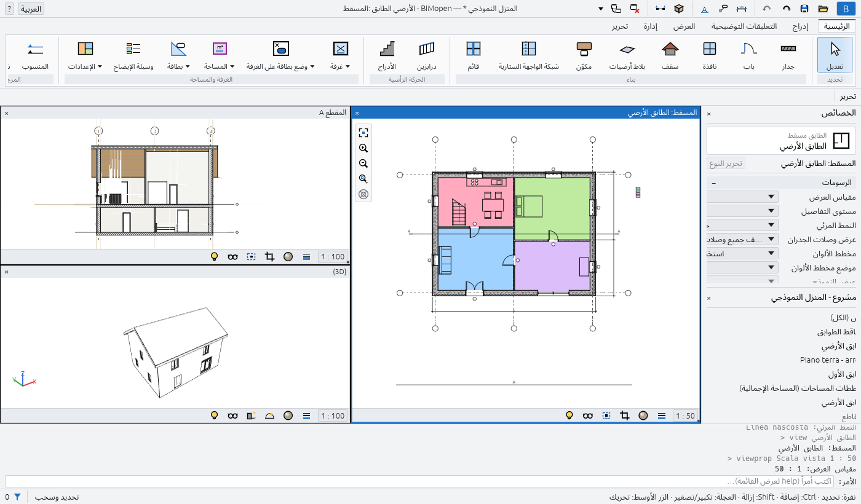The height and width of the screenshot is (504, 861).
Task: Select the Window (نافذة) tool
Action: point(710,55)
